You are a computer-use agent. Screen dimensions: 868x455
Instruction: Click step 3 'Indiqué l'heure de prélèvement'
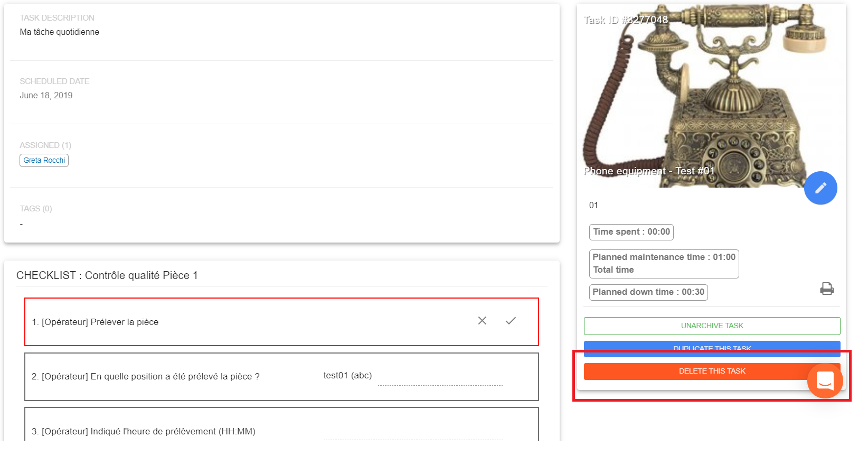tap(144, 432)
